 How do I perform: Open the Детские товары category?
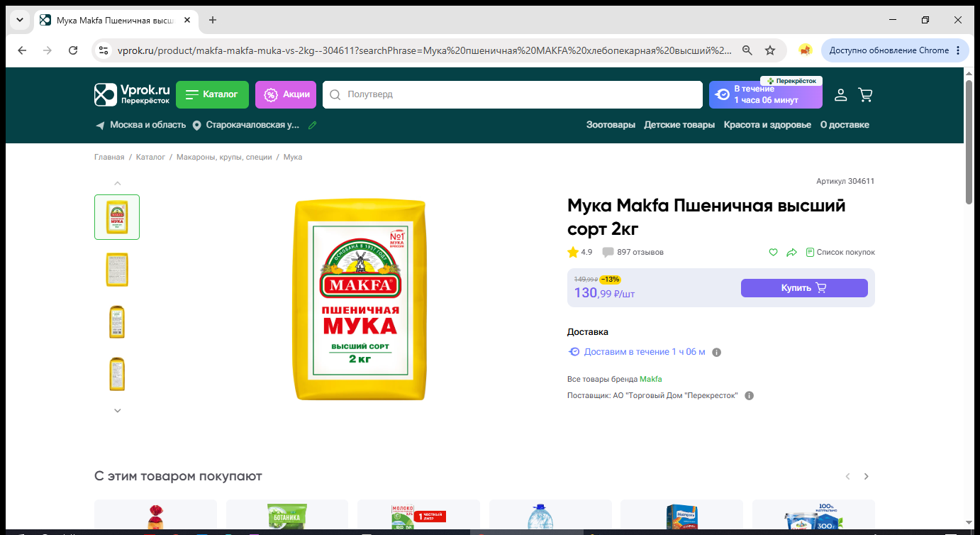[x=679, y=125]
